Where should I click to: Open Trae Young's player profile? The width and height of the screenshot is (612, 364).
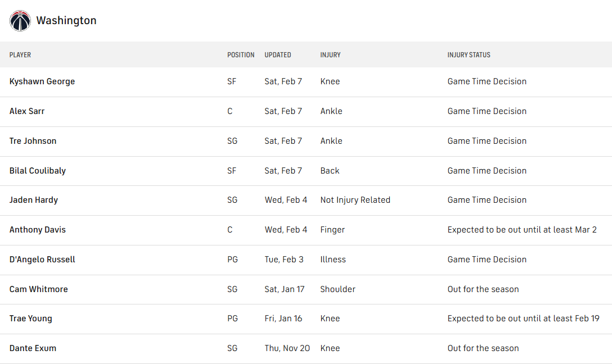(31, 319)
